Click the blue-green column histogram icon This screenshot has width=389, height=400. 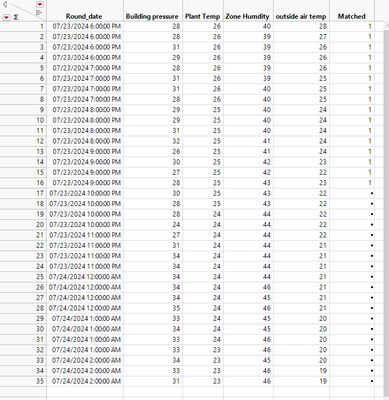39,13
